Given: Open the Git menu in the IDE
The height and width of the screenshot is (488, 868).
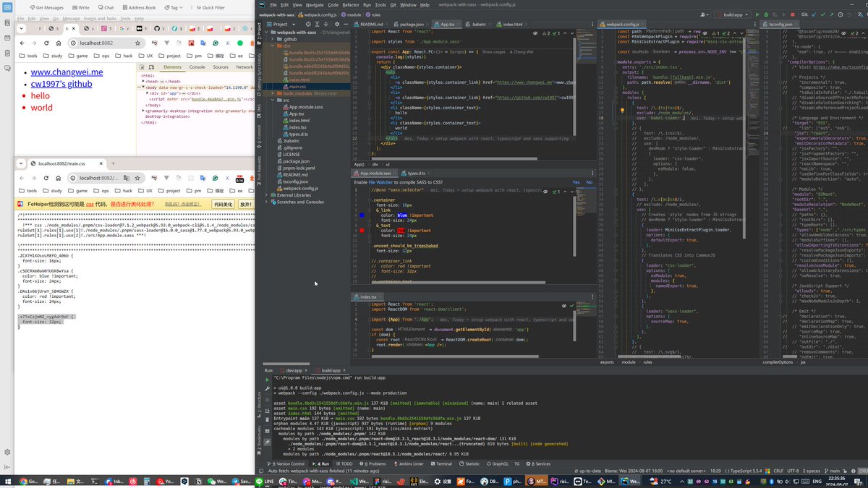Looking at the screenshot, I should [392, 4].
